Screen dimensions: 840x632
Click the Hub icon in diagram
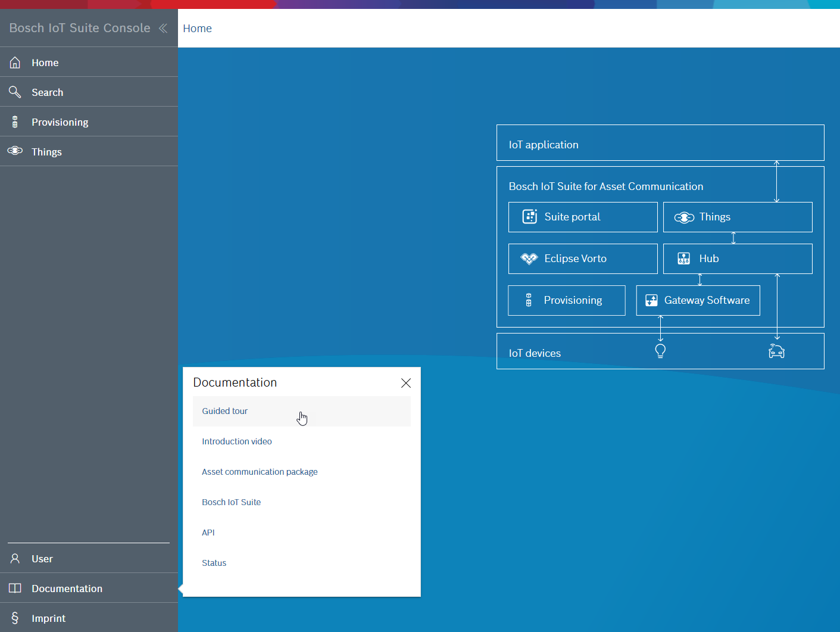(x=683, y=259)
